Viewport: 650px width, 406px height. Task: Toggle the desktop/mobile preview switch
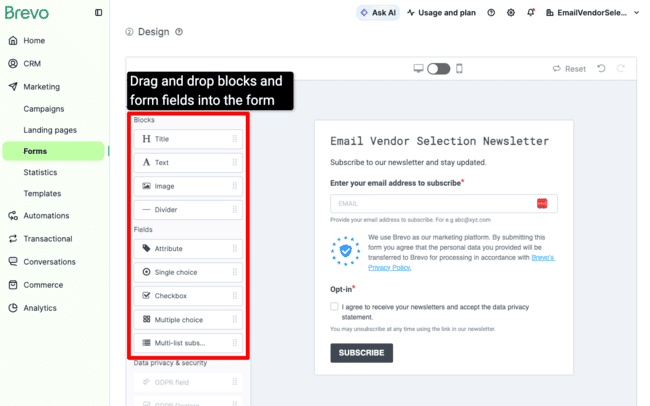pos(439,68)
